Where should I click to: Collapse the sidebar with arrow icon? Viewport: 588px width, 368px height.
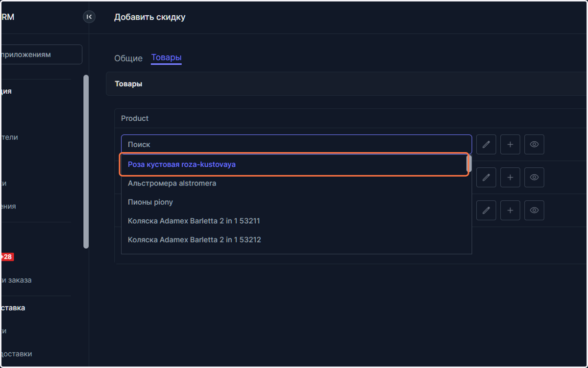89,17
